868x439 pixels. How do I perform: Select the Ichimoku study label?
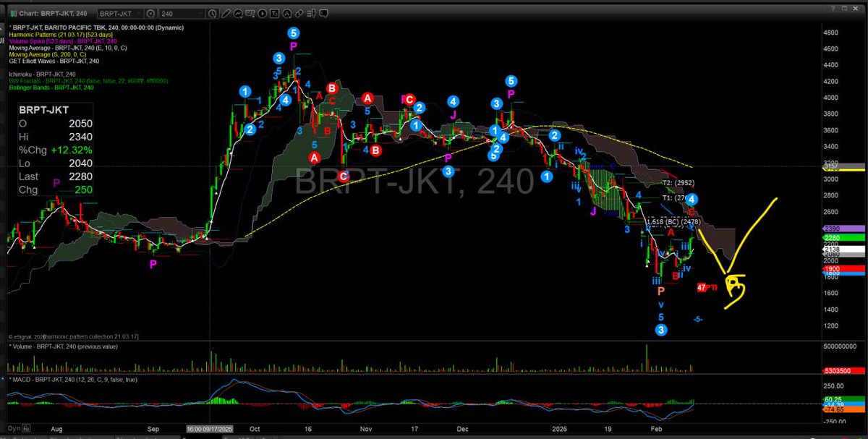[x=43, y=74]
